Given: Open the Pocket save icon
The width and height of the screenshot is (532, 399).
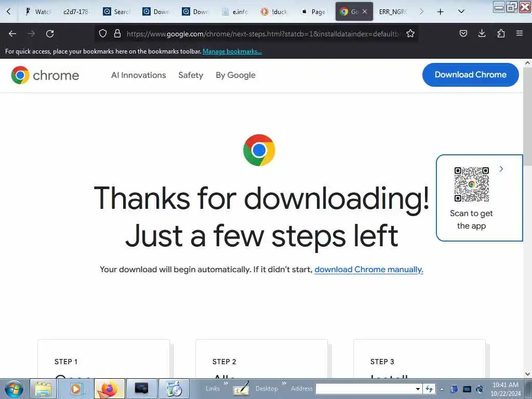Looking at the screenshot, I should tap(463, 33).
